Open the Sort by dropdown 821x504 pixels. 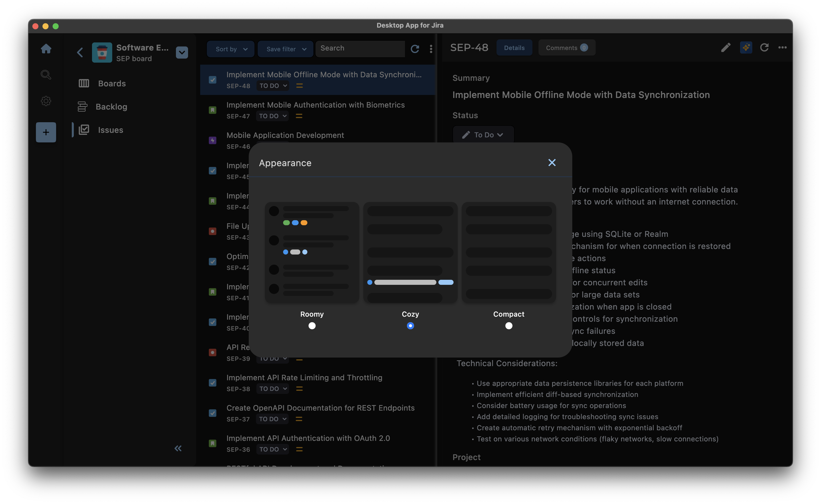tap(231, 49)
